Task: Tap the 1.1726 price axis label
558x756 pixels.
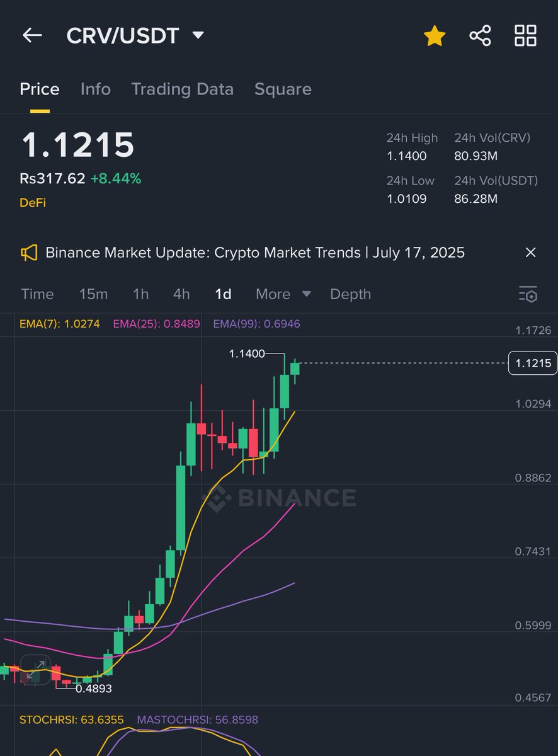Action: tap(533, 330)
